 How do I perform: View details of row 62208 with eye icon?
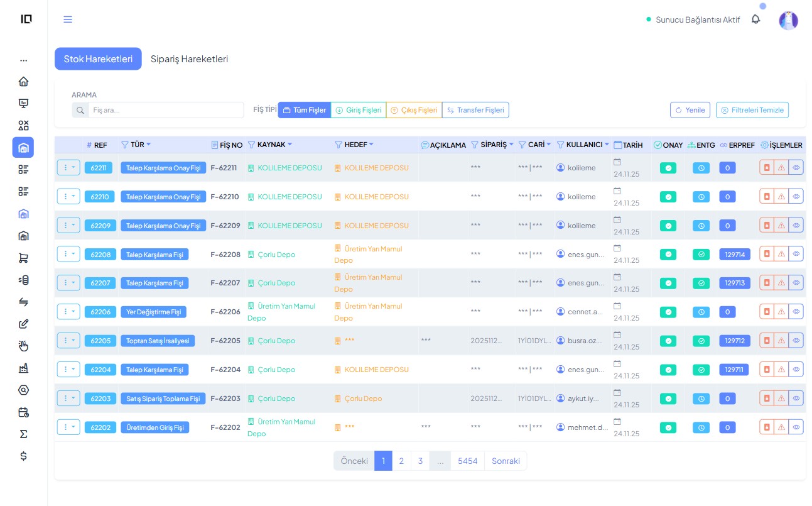(x=796, y=255)
